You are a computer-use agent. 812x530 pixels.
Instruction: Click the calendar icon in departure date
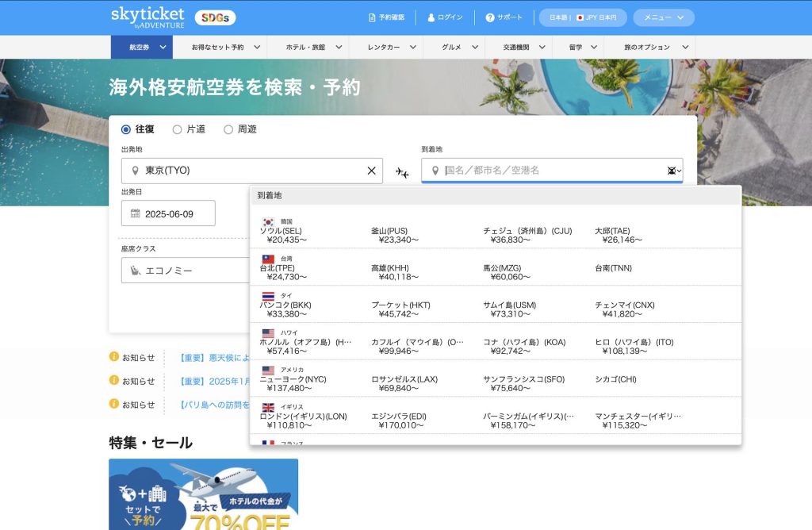(135, 213)
